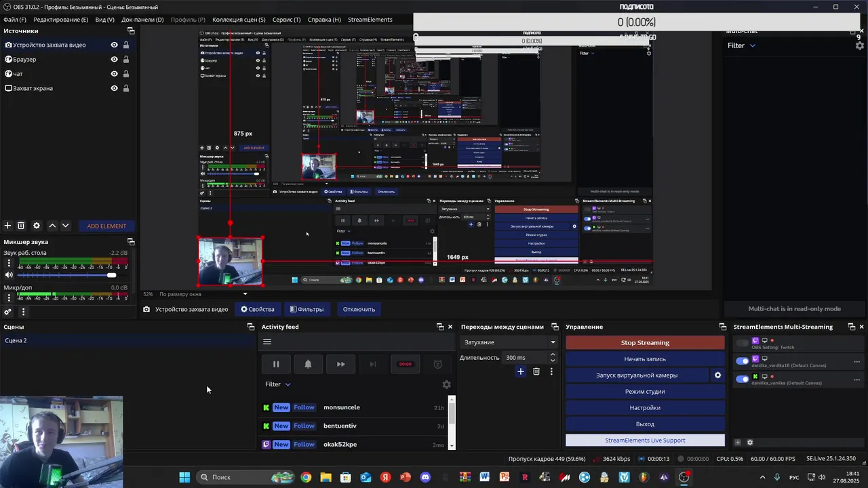
Task: Remove scene transition with trash icon
Action: 536,371
